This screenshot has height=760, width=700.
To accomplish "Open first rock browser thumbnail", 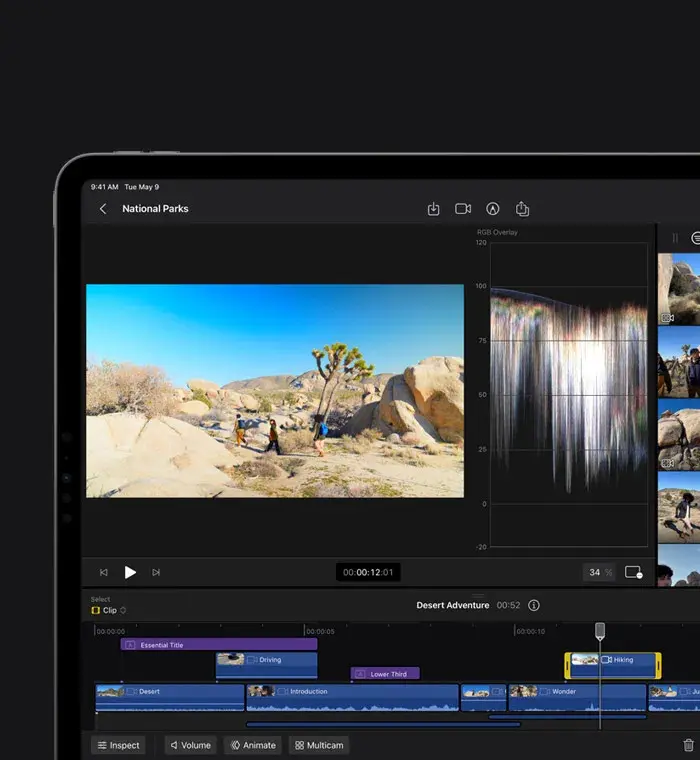I will 679,289.
